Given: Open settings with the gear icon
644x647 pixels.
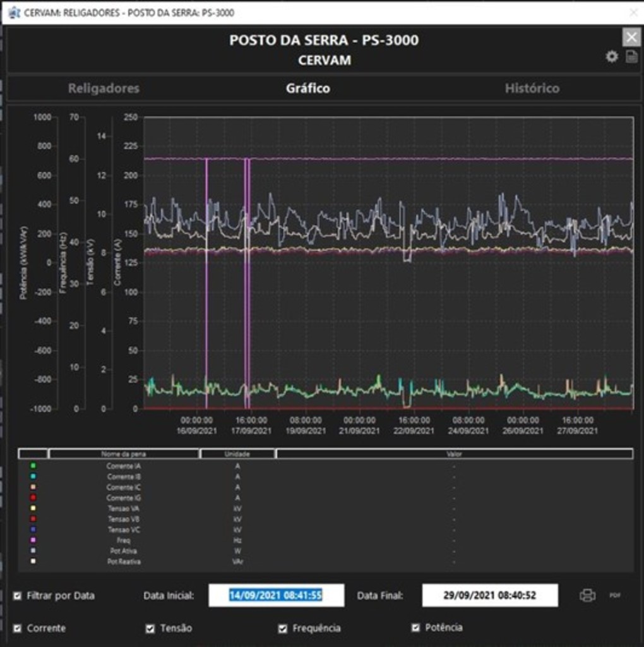Looking at the screenshot, I should point(611,56).
